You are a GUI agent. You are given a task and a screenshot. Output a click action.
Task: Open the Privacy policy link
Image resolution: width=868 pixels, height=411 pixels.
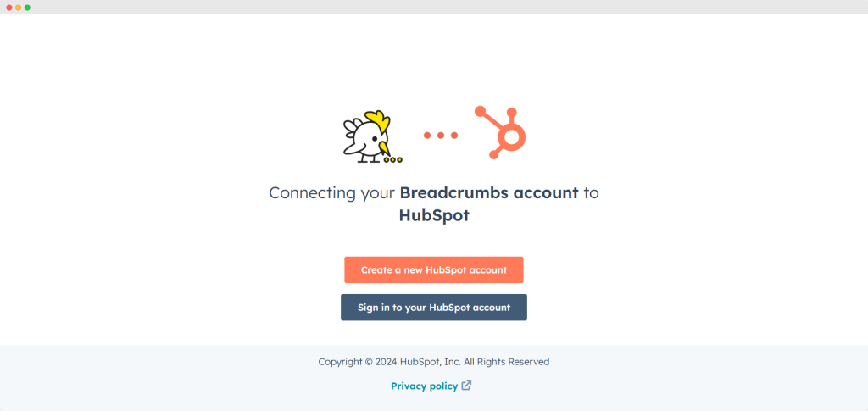(424, 386)
